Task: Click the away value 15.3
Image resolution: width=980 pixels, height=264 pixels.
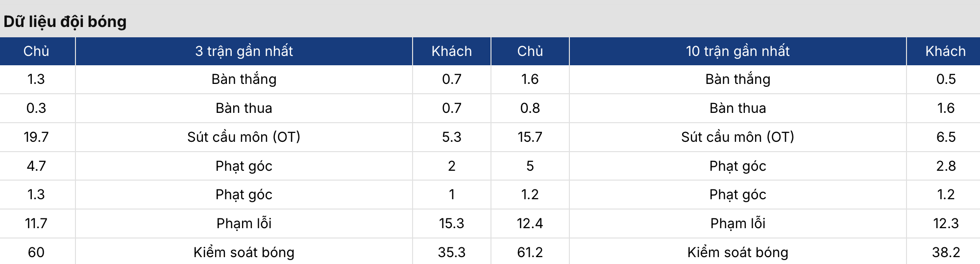Action: (x=452, y=223)
